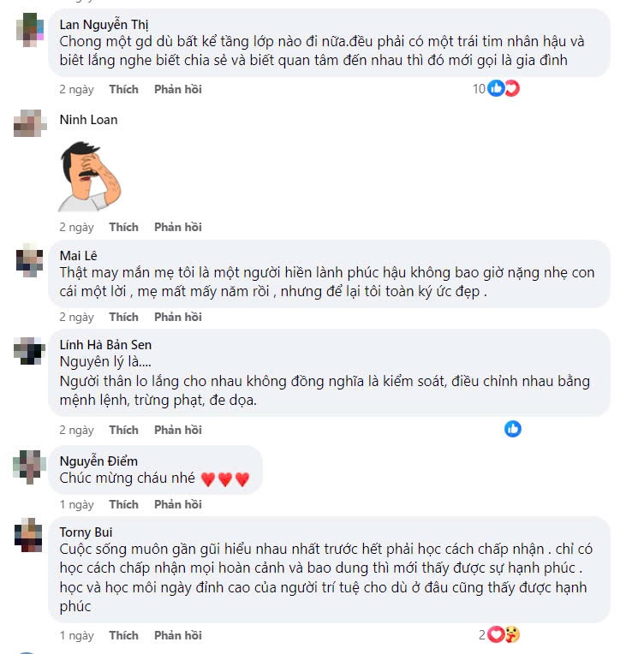Toggle Thích on Nguyễn Điểm's comment
The width and height of the screenshot is (644, 654).
coord(123,504)
